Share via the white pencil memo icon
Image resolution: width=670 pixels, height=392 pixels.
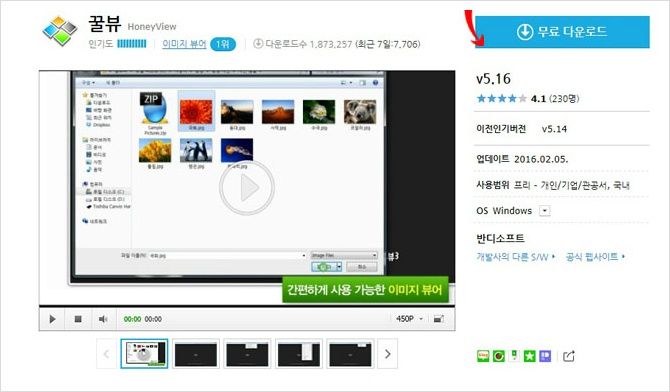[514, 356]
